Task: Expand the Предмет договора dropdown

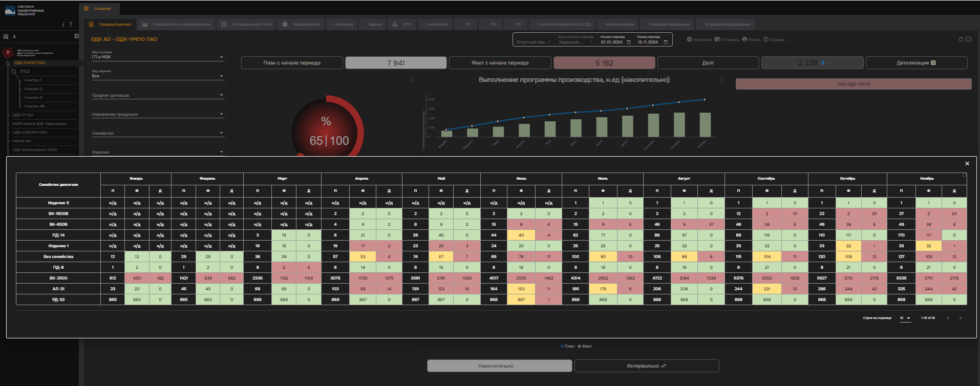Action: (221, 95)
